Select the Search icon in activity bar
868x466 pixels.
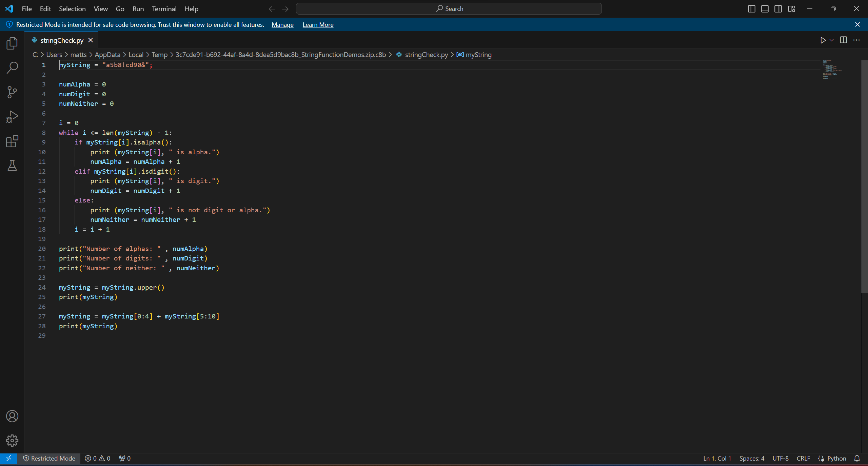(x=12, y=68)
